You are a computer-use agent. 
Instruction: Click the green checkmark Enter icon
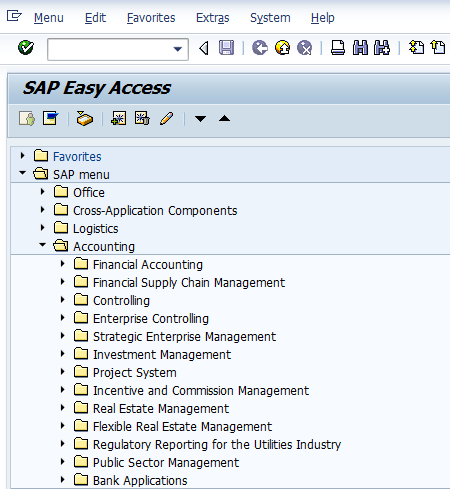click(26, 48)
